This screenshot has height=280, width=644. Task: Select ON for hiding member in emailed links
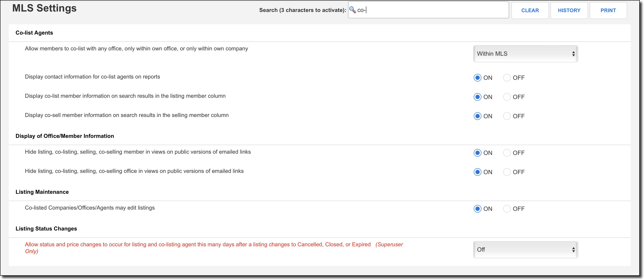pyautogui.click(x=477, y=153)
